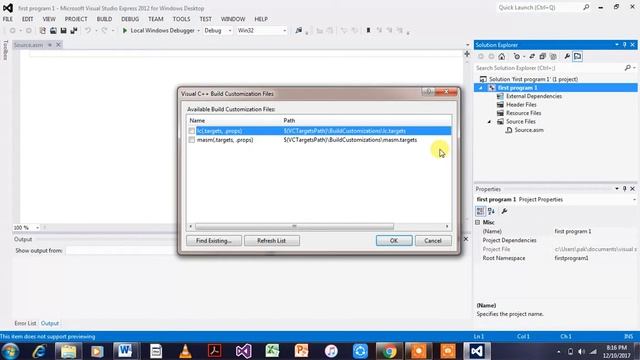Open the EDIT menu
This screenshot has width=640, height=360.
pos(28,19)
